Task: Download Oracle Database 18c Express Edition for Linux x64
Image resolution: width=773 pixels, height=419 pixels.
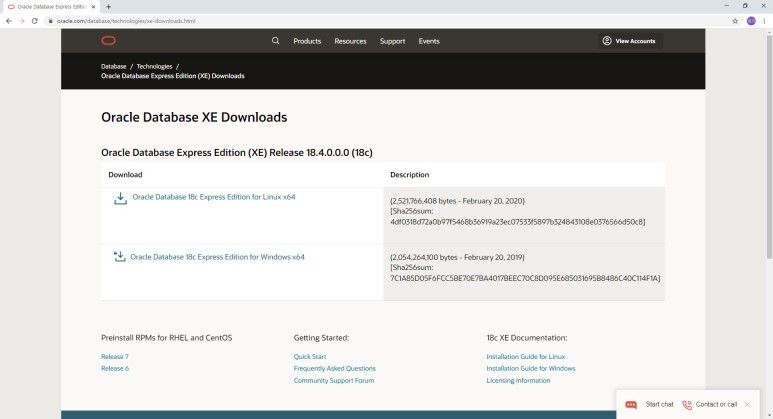Action: [214, 197]
